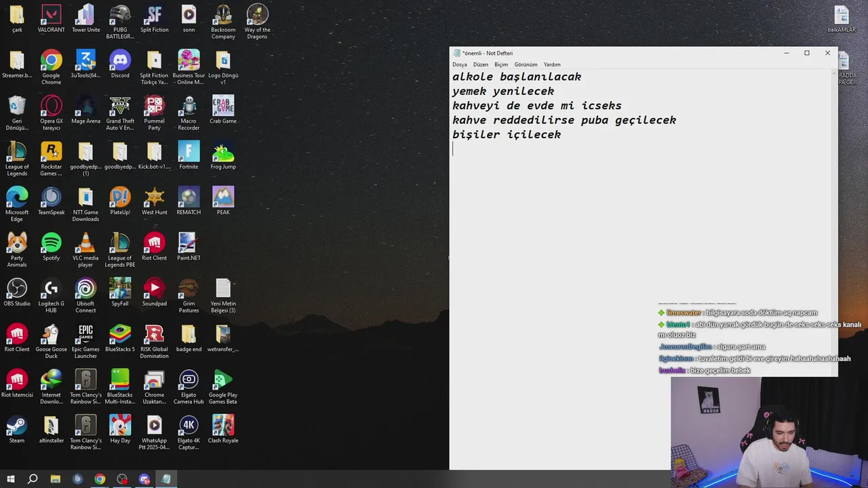This screenshot has width=868, height=488.
Task: Click the VLC media player icon
Action: pos(85,249)
